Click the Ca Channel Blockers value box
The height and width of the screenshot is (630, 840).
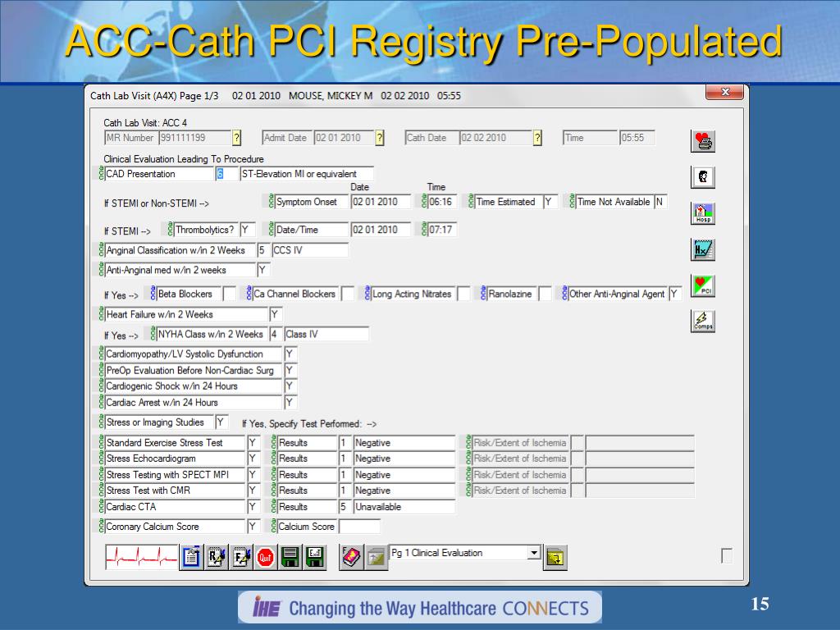coord(348,294)
